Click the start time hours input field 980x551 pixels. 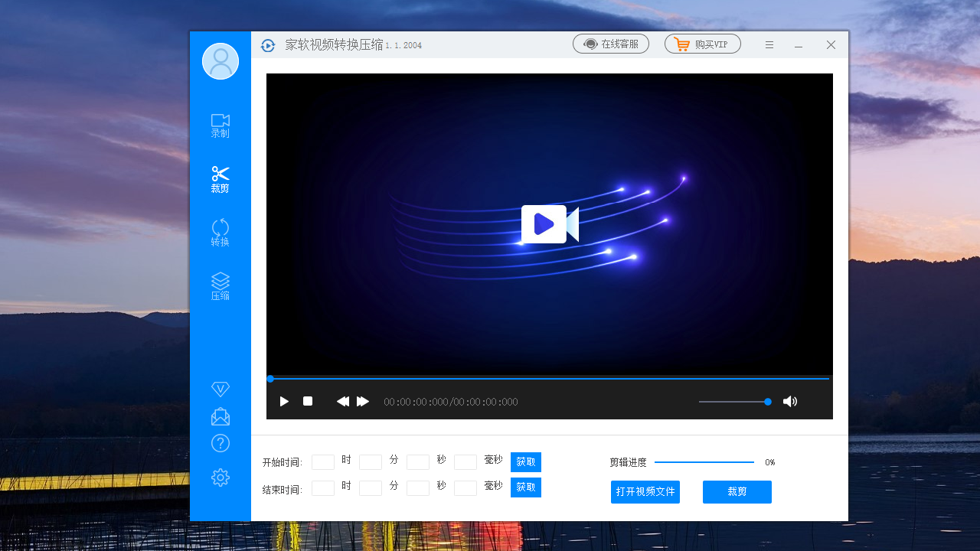pyautogui.click(x=322, y=461)
